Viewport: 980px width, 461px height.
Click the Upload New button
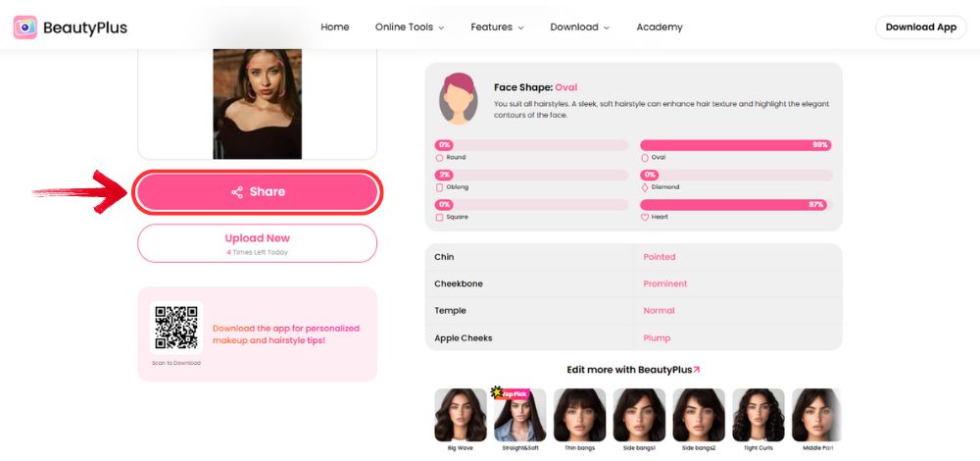pyautogui.click(x=257, y=242)
